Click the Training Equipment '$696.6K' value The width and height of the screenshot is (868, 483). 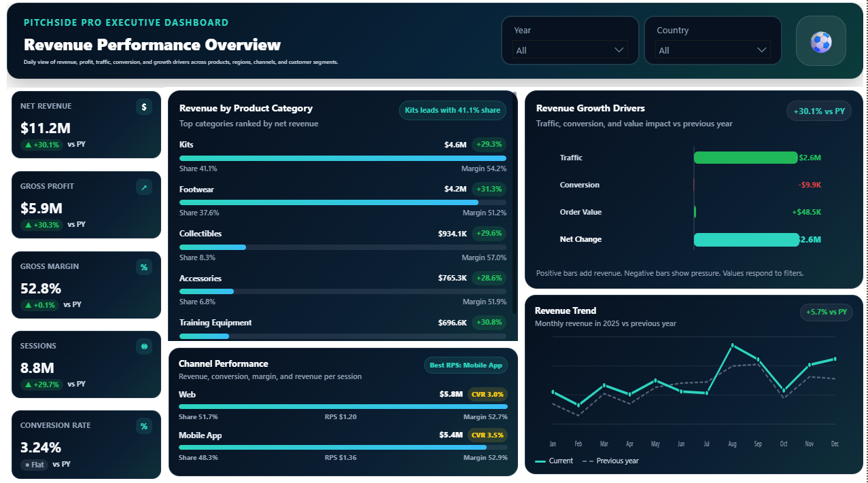(453, 323)
